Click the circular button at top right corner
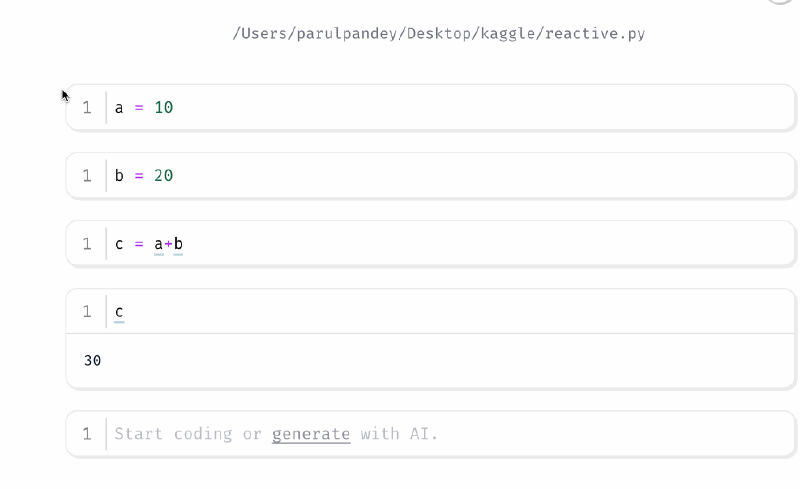Screen dimensions: 800x489 click(781, 3)
